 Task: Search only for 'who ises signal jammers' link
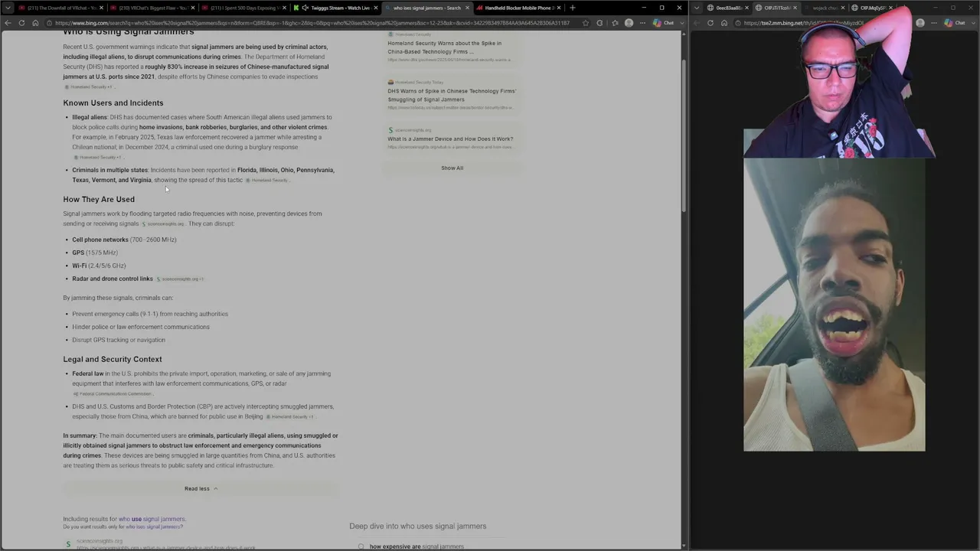(154, 527)
